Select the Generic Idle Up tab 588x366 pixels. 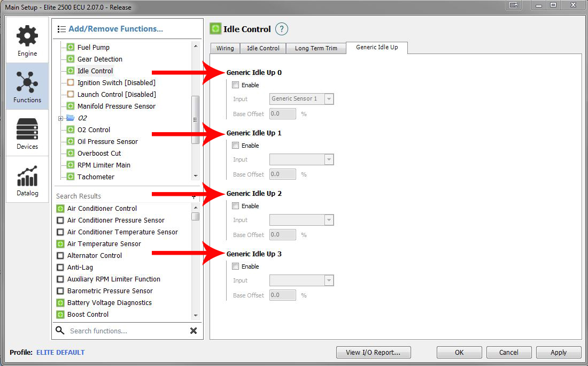pyautogui.click(x=377, y=48)
